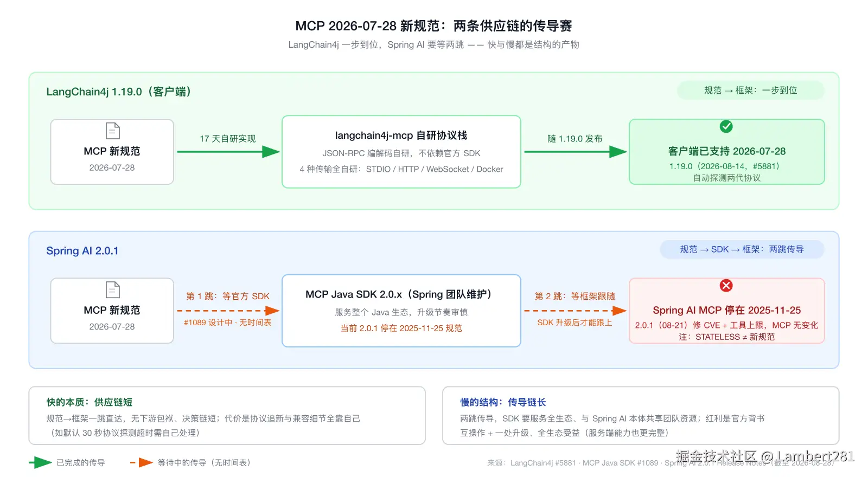This screenshot has height=477, width=868.
Task: Click the green checkmark icon above 客户端已支持
Action: tap(726, 126)
